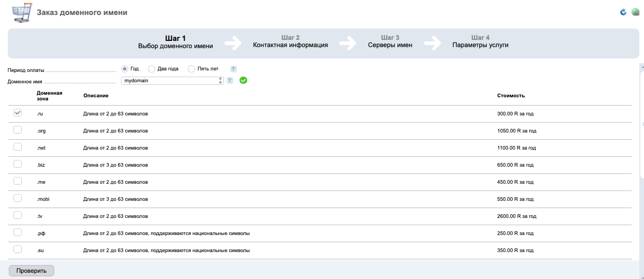Click the arrow between Шаг 1 and Шаг 2
The height and width of the screenshot is (279, 644).
(233, 42)
